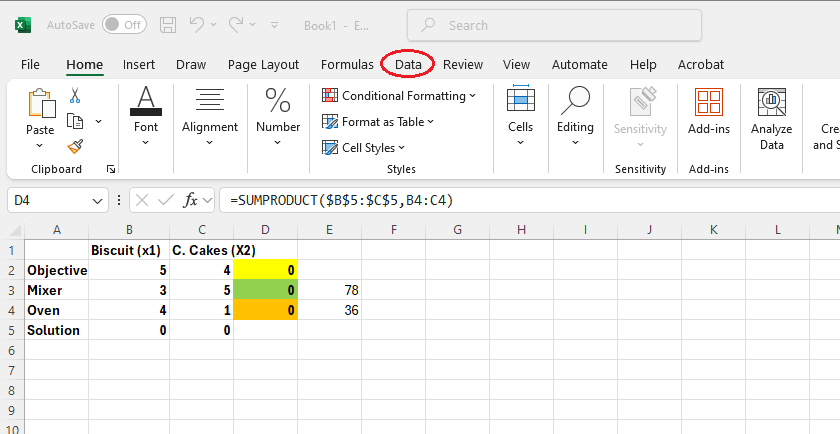Image resolution: width=840 pixels, height=434 pixels.
Task: Open the Name Box dropdown arrow
Action: [x=98, y=201]
